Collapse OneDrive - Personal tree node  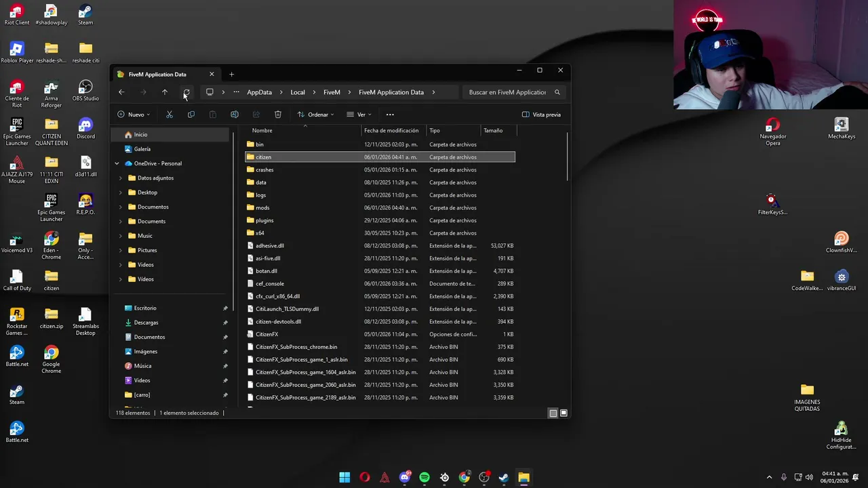click(117, 163)
